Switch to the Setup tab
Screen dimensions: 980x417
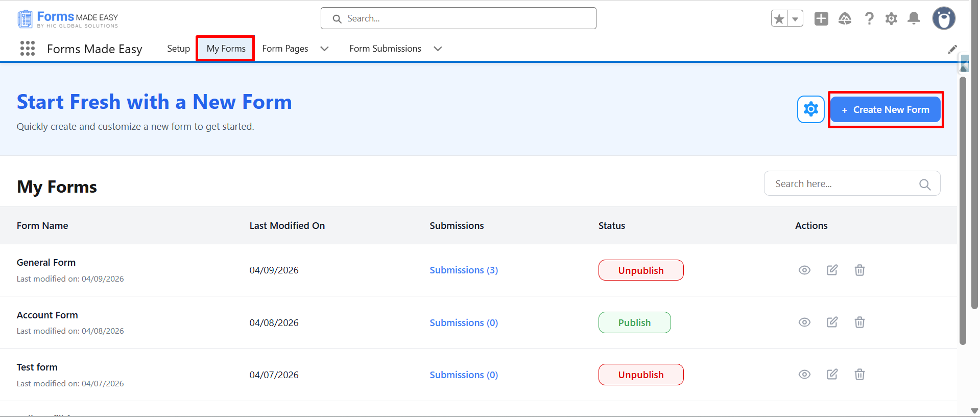tap(178, 49)
